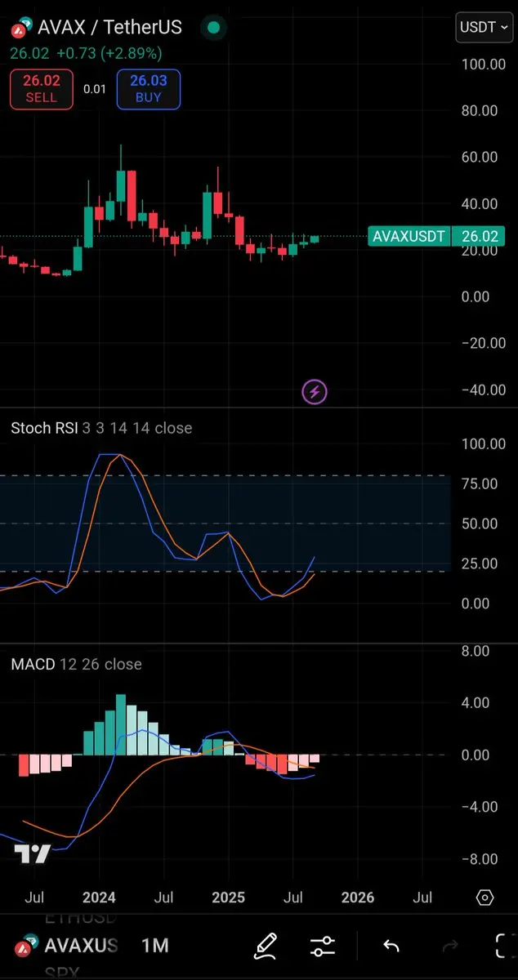518x980 pixels.
Task: Click the 26.02 current price label on axis
Action: tap(480, 237)
